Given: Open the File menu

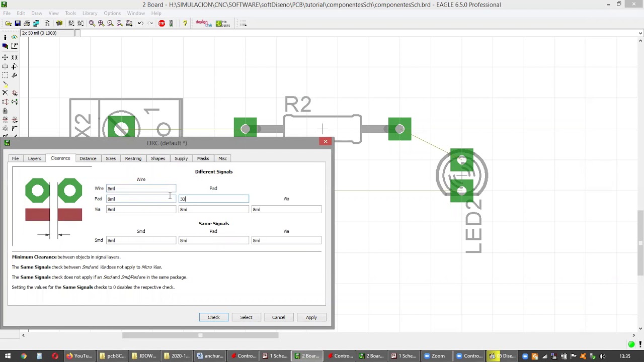Looking at the screenshot, I should [x=7, y=13].
